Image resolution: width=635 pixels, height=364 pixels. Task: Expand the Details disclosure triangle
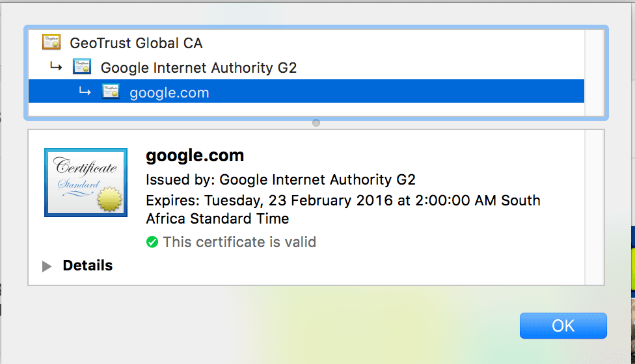(x=47, y=266)
